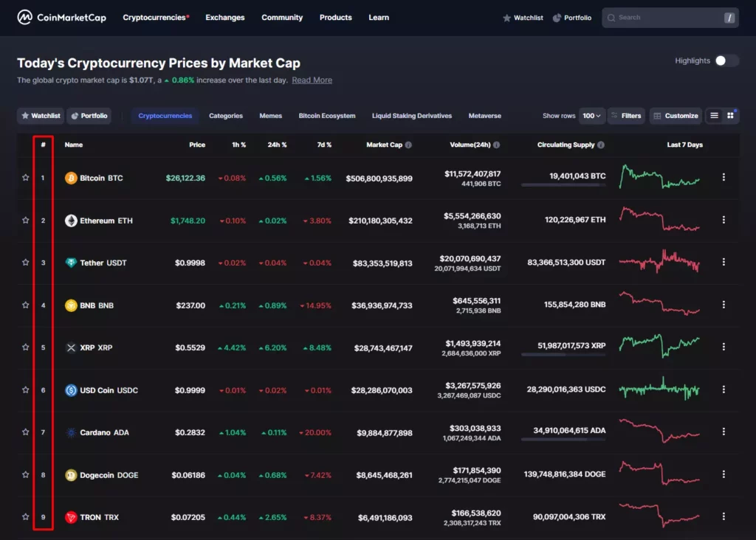This screenshot has width=756, height=540.
Task: Open the search bar via magnifier icon
Action: [x=611, y=18]
